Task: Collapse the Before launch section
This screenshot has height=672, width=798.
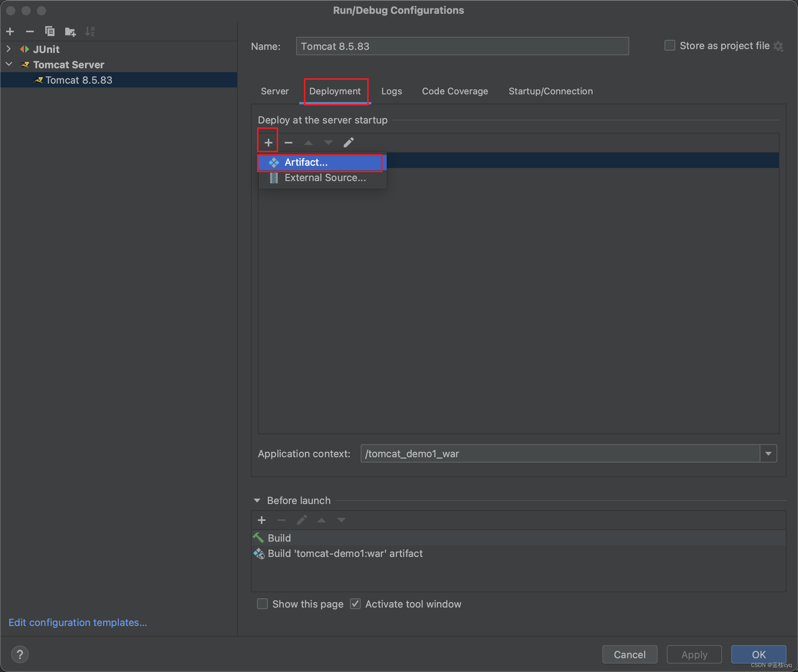Action: (x=257, y=501)
